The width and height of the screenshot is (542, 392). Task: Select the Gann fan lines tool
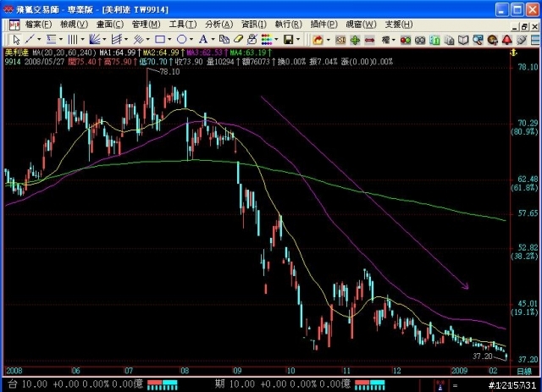(x=94, y=40)
